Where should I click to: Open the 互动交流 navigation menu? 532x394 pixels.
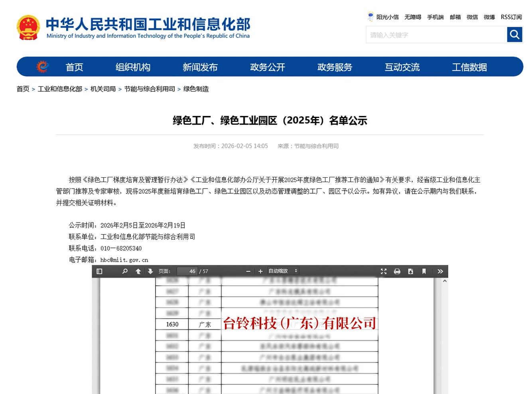pos(402,67)
